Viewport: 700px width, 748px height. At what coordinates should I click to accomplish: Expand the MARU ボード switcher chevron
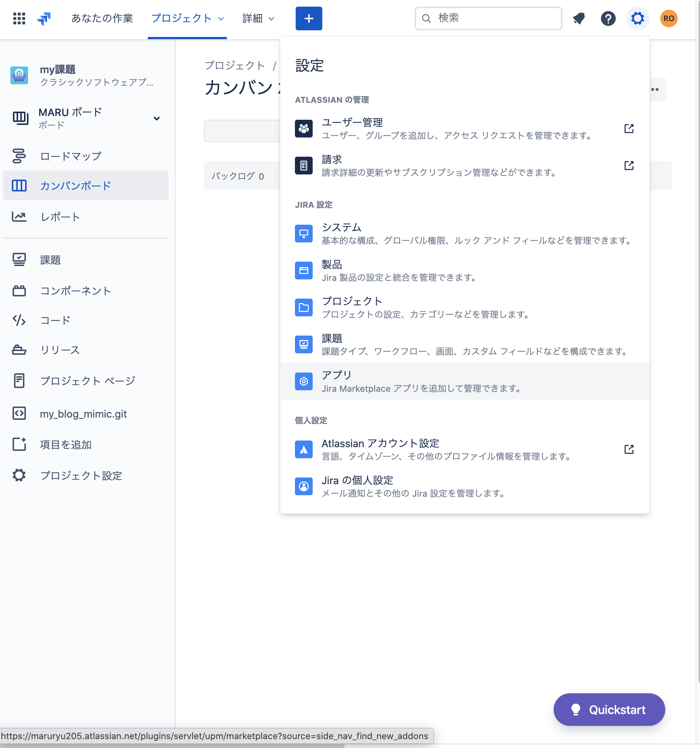point(157,118)
